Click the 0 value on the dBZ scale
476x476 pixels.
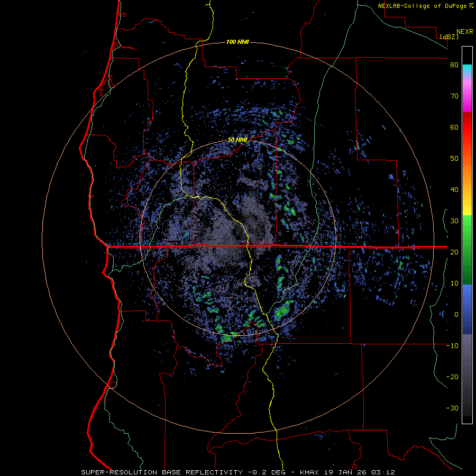pyautogui.click(x=456, y=315)
